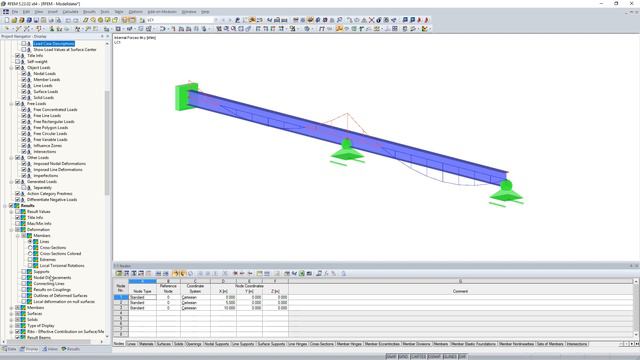Click the first icon in the table toolbar

coord(119,273)
